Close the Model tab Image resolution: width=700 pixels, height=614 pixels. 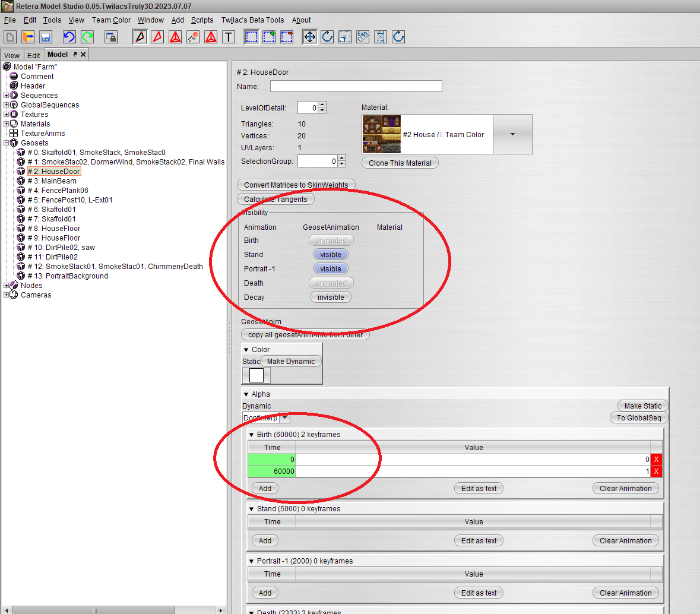coord(83,55)
